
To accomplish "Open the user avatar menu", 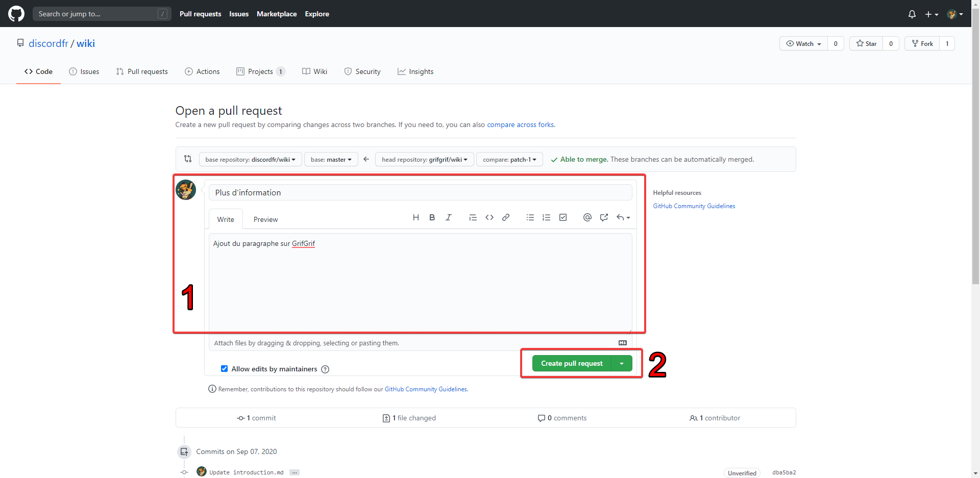I will [955, 14].
